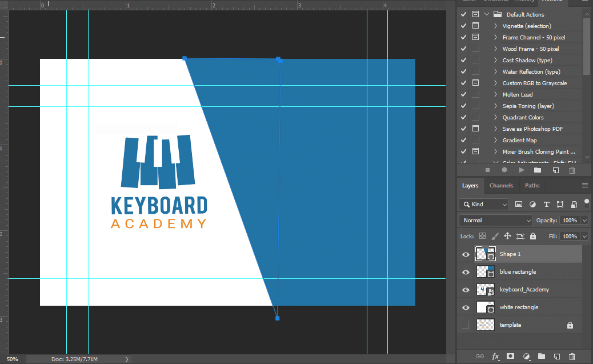Select the Quadrant Colors action
Screen dimensions: 593x364
coord(523,117)
